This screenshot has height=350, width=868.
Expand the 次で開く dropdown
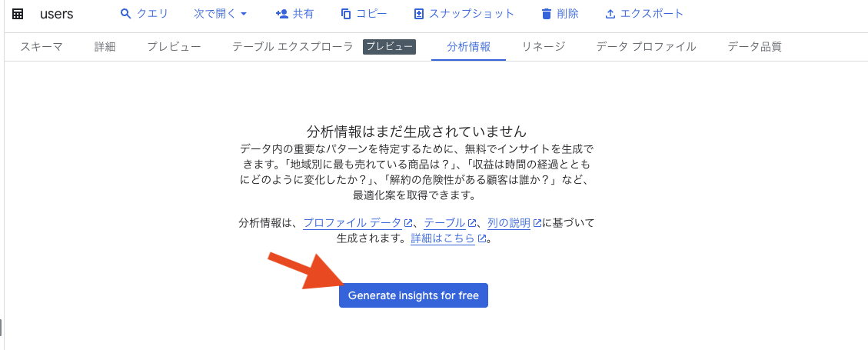tap(220, 14)
